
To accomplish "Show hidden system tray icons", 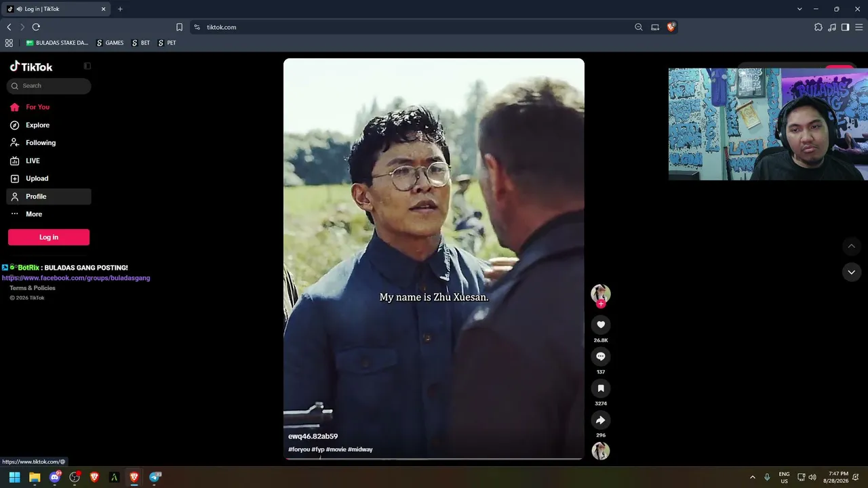I will [x=752, y=477].
